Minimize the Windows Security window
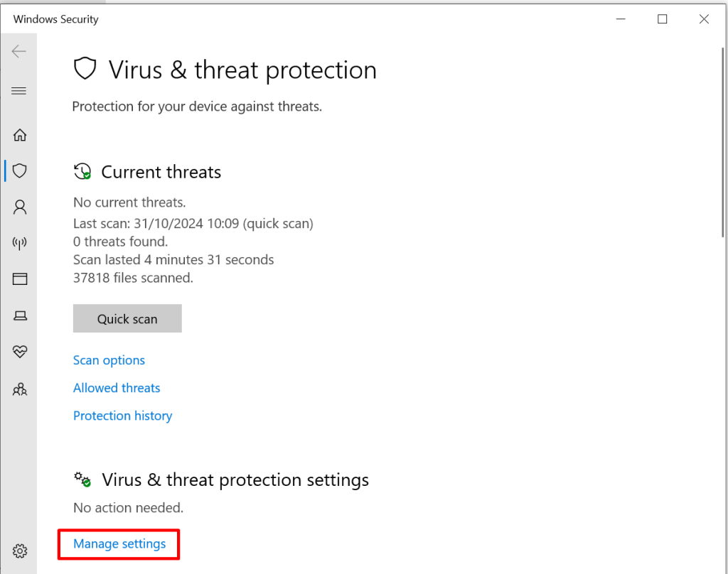Viewport: 728px width, 574px height. point(621,19)
